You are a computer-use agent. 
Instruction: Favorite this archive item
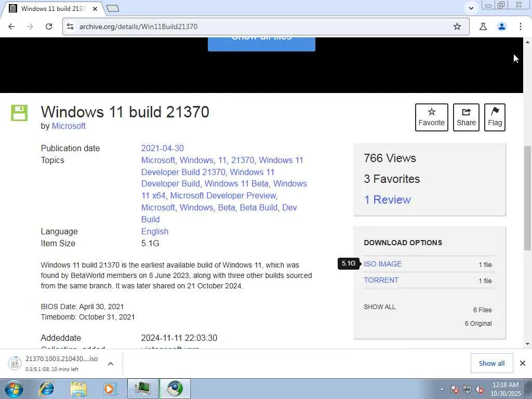(432, 117)
